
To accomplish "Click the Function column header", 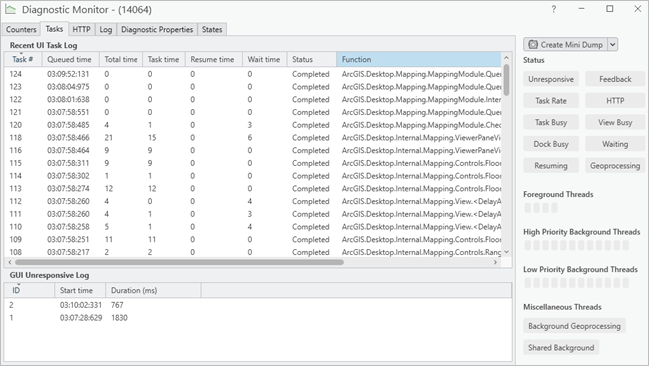I will pyautogui.click(x=418, y=59).
